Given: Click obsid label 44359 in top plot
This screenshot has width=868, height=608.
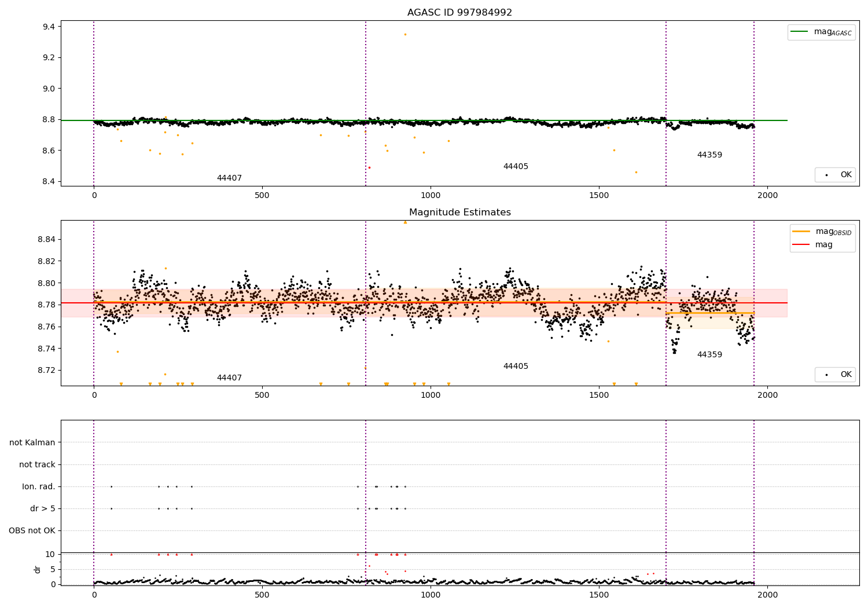Looking at the screenshot, I should pos(709,155).
